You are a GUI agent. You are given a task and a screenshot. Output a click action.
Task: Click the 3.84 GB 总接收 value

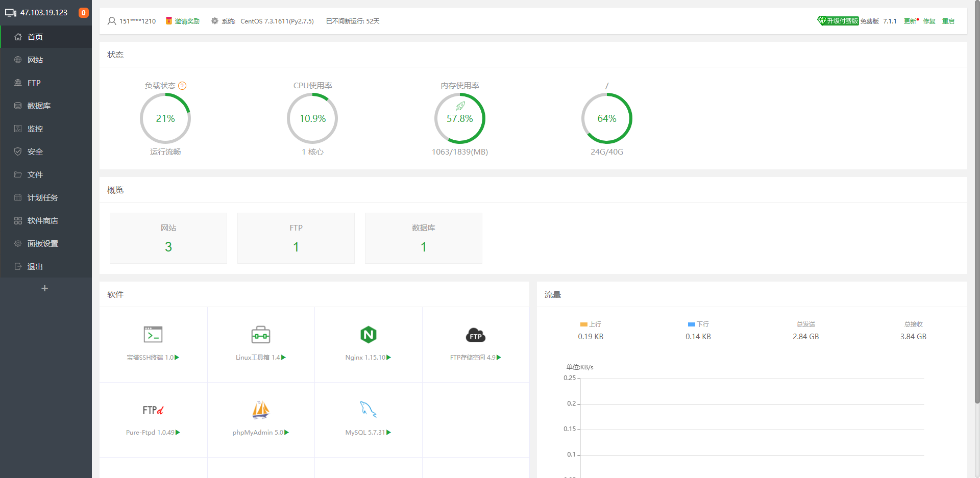913,337
